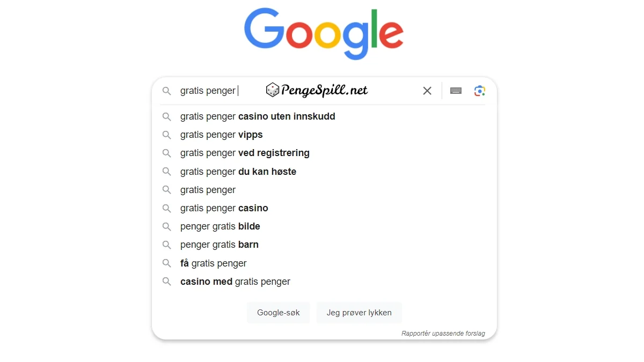Search by image with the Google Lens icon

coord(480,91)
